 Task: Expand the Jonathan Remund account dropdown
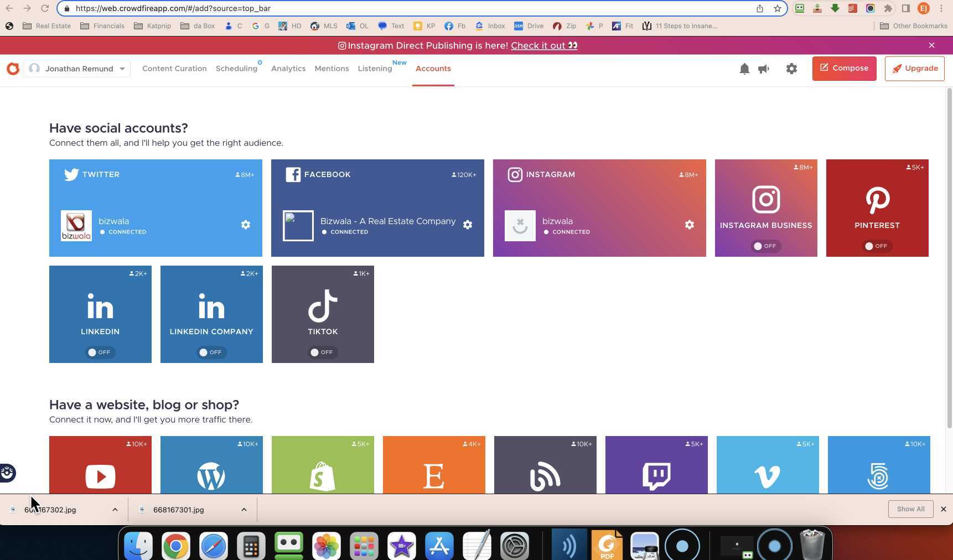[x=77, y=69]
